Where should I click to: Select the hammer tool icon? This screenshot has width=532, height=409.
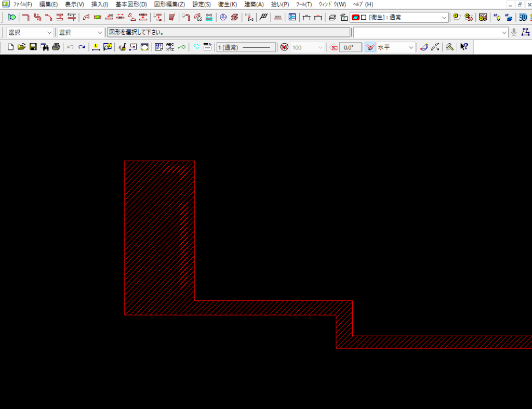click(x=449, y=47)
